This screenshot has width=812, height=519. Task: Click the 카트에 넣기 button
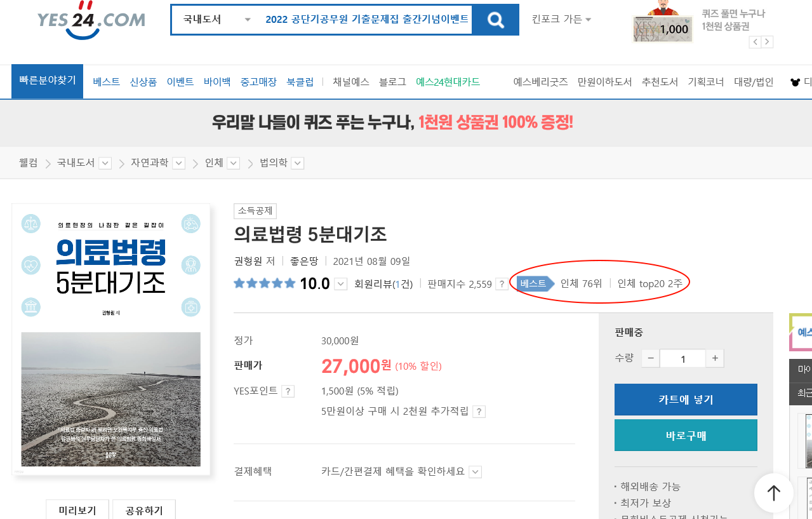[x=686, y=400]
